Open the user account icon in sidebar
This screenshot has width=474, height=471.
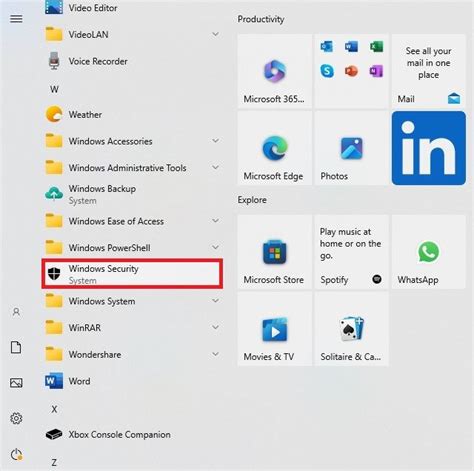point(16,312)
